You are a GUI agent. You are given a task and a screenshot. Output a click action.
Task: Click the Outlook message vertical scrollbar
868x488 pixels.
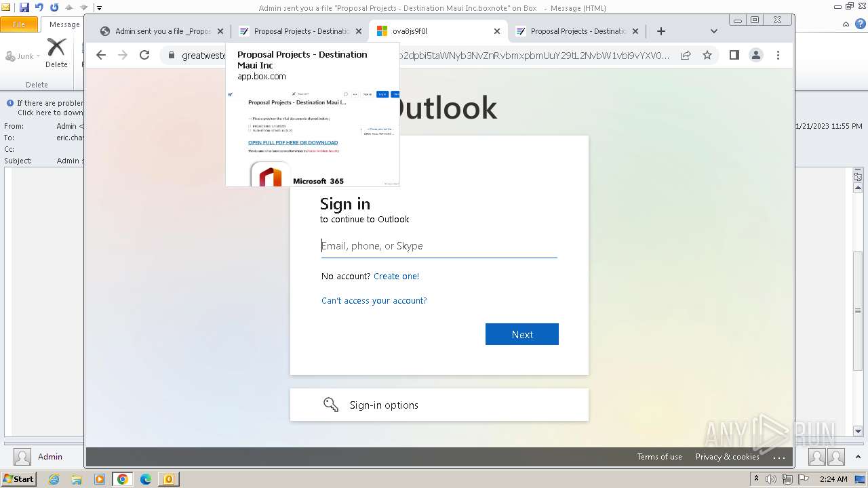[858, 310]
